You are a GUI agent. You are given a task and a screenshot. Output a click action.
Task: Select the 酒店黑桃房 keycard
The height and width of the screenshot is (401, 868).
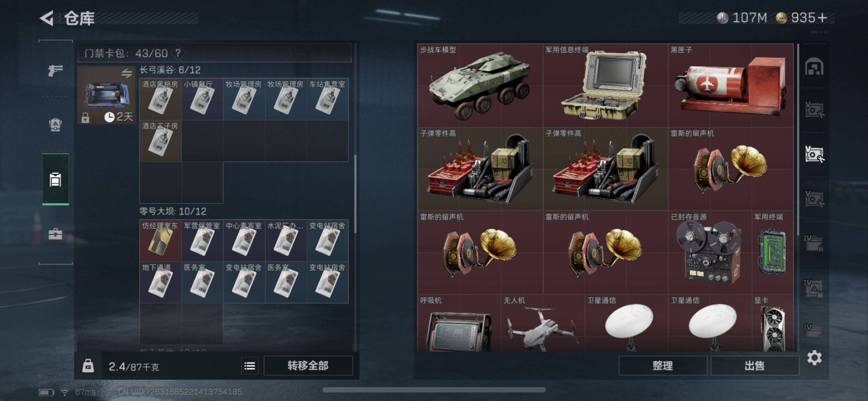tap(160, 99)
